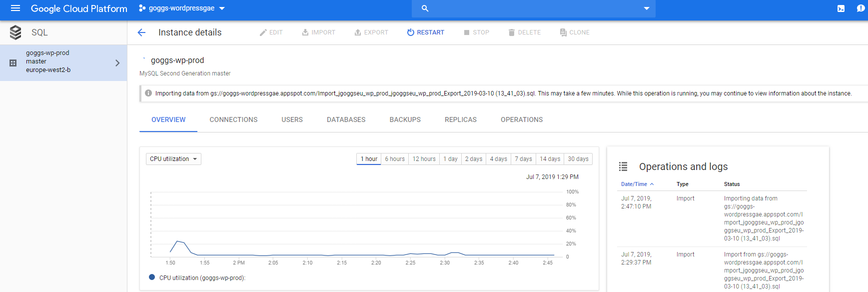The image size is (868, 292).
Task: Click the CPU utilization (goggs-wp-prod) legend label
Action: point(202,278)
